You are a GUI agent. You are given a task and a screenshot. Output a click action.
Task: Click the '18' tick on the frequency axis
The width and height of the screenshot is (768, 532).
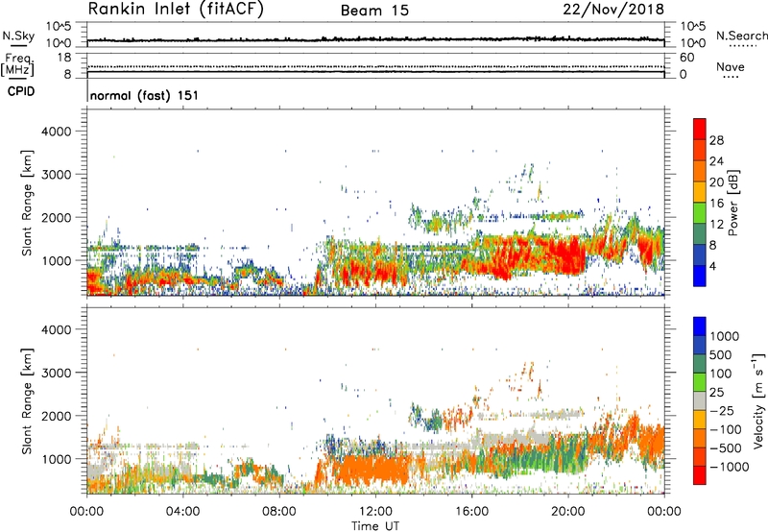pyautogui.click(x=64, y=58)
